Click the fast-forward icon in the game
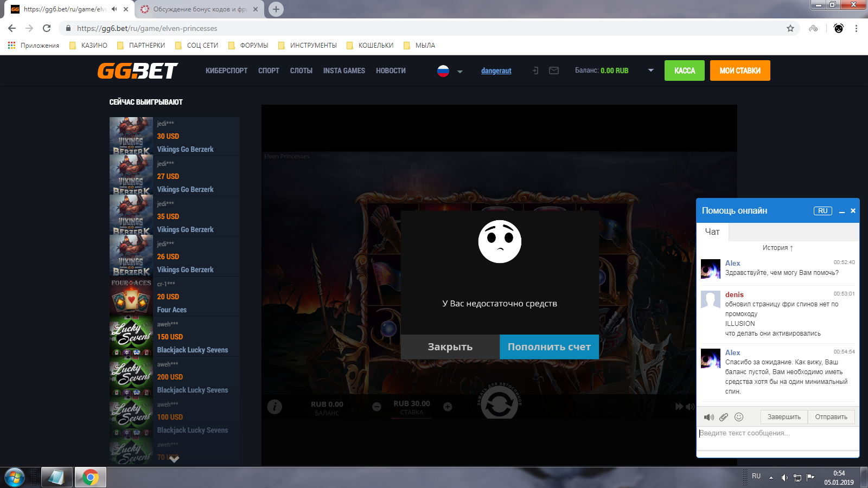The width and height of the screenshot is (868, 488). (679, 406)
